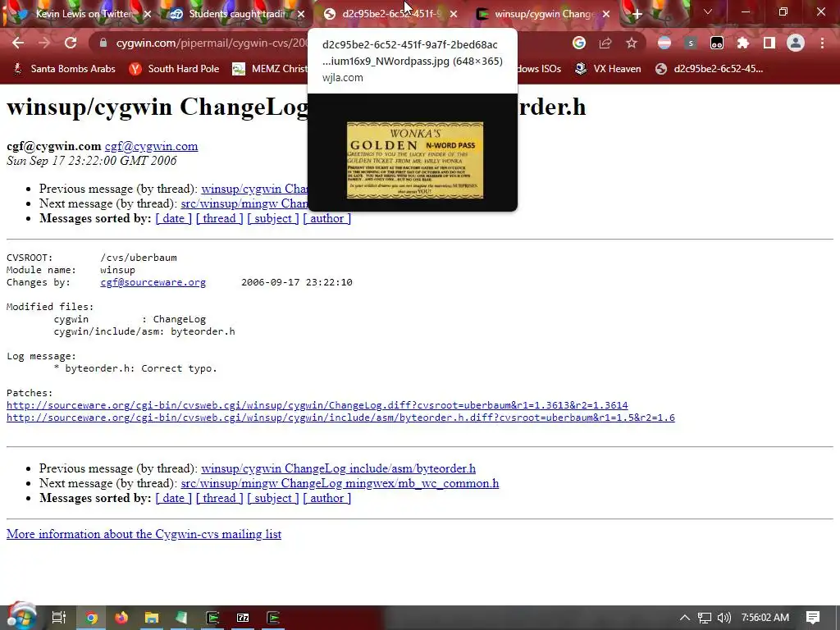Screen dimensions: 840x630
Task: Switch to Kevin Lewis on Twitter tab
Action: click(83, 14)
